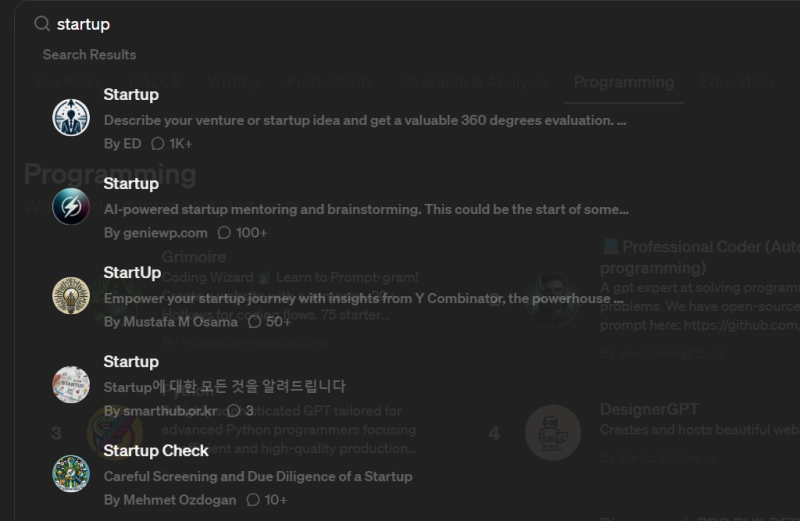Click the chat bubble icon next to '3'

coord(234,411)
